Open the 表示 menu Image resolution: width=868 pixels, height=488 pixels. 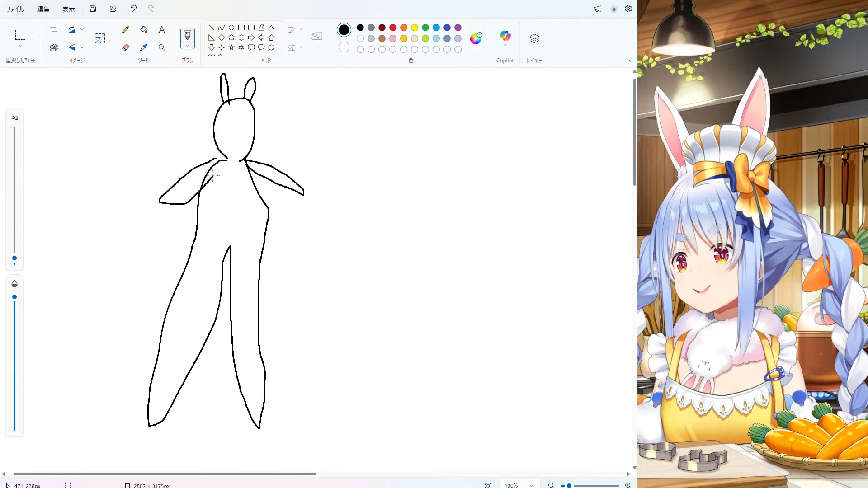coord(68,9)
